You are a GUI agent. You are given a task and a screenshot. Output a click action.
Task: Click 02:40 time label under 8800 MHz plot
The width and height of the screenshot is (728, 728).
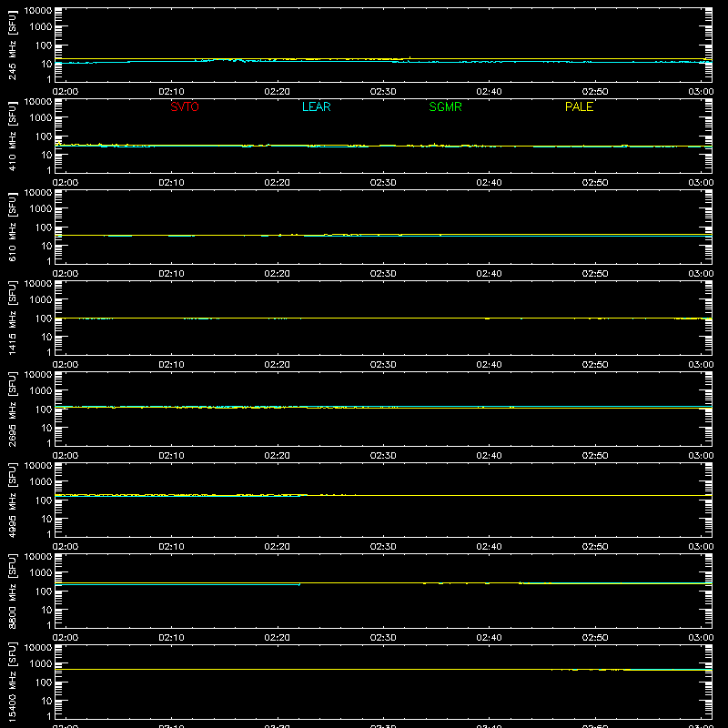pyautogui.click(x=489, y=638)
